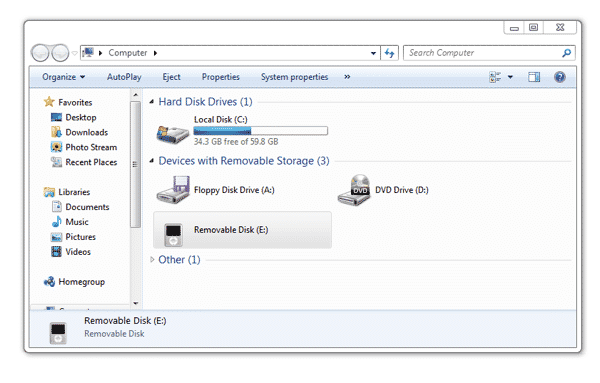Viewport: 600px width, 383px height.
Task: Click Computer breadcrumb in address bar
Action: coord(128,53)
